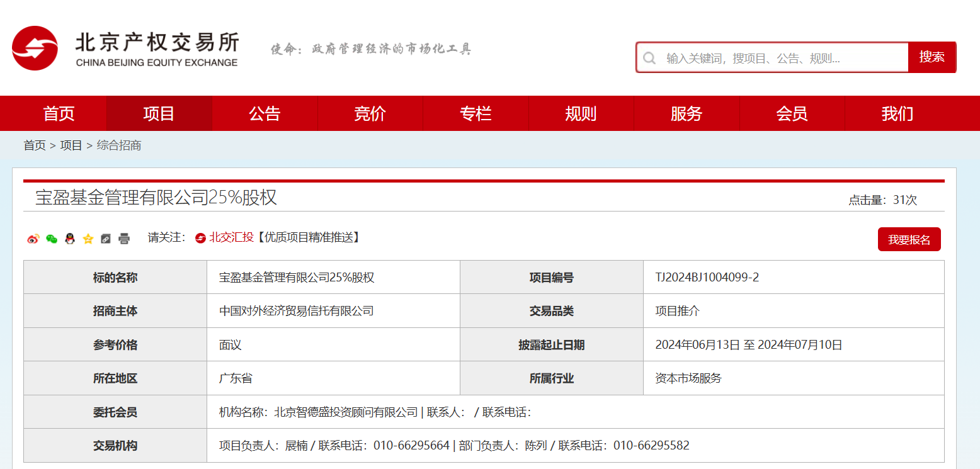This screenshot has width=980, height=469.
Task: Open the 首页 breadcrumb link
Action: pos(34,145)
